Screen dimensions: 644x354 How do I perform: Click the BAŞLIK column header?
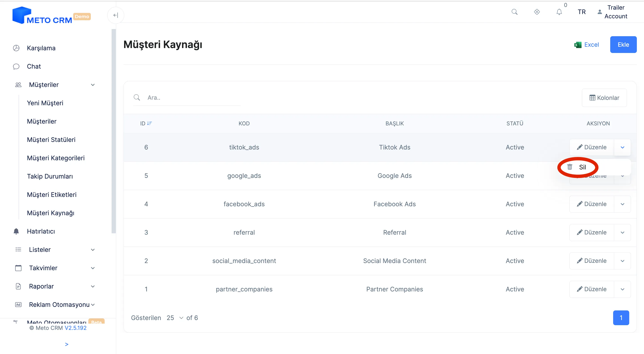coord(394,123)
